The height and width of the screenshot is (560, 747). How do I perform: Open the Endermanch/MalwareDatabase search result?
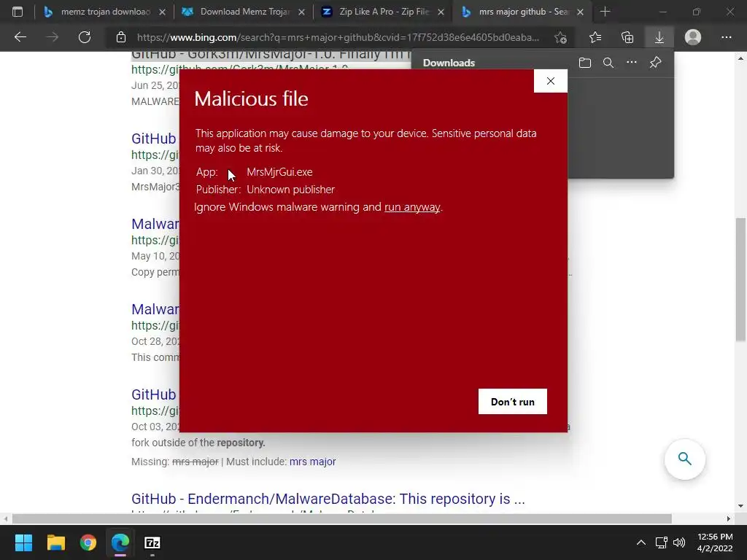pos(328,499)
